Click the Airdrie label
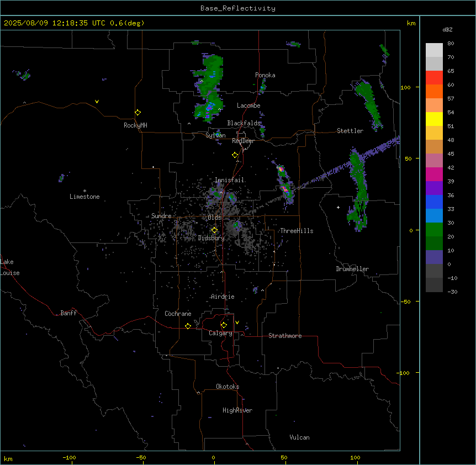The image size is (476, 465). 223,297
